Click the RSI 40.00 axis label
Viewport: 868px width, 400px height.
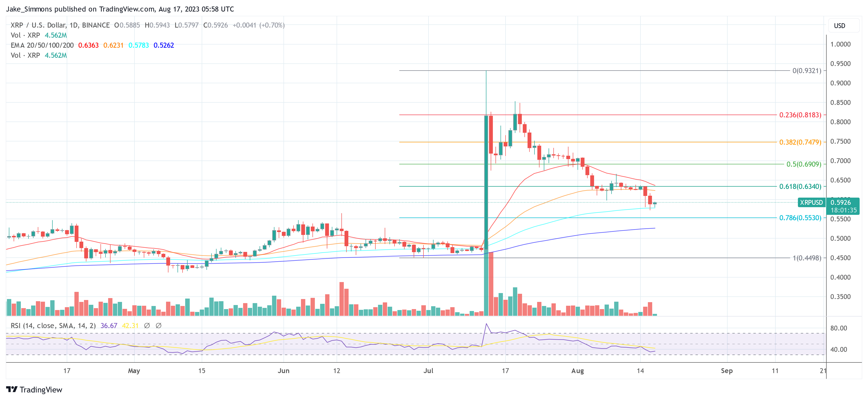click(x=839, y=350)
